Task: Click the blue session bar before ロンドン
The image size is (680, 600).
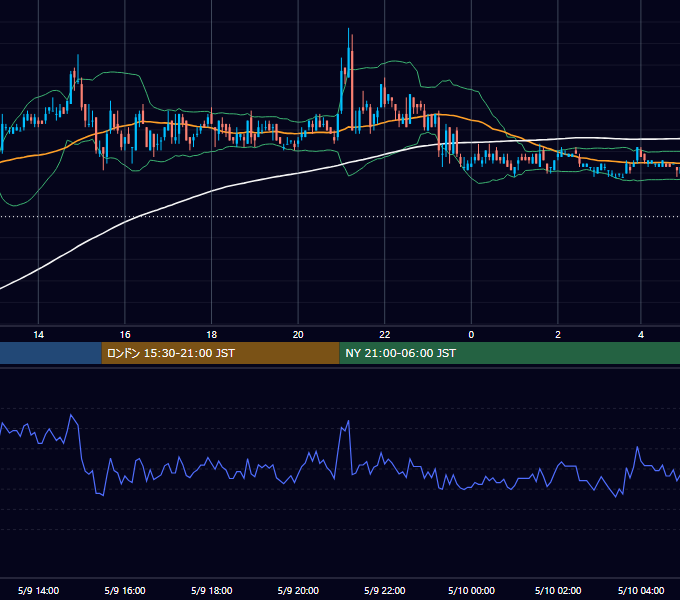Action: point(51,353)
